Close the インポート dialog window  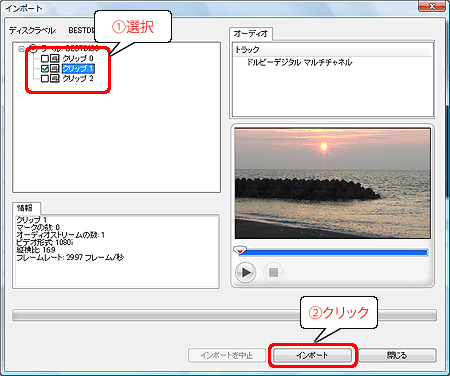432,6
